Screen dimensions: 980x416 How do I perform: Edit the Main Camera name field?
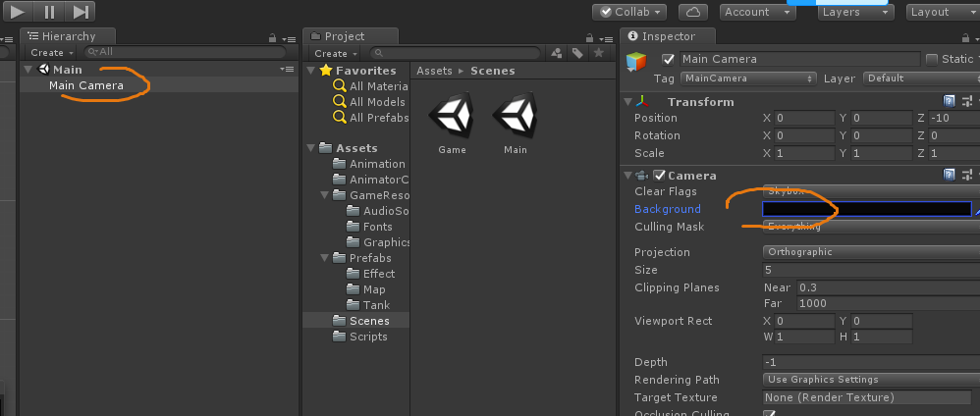[799, 59]
